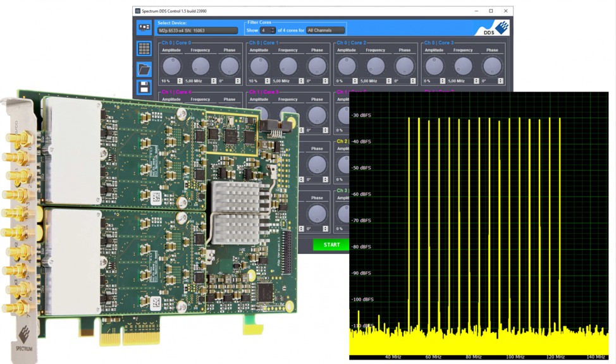The width and height of the screenshot is (616, 364).
Task: Turn the Ch 0 Core 1 Frequency knob
Action: pyautogui.click(x=288, y=66)
